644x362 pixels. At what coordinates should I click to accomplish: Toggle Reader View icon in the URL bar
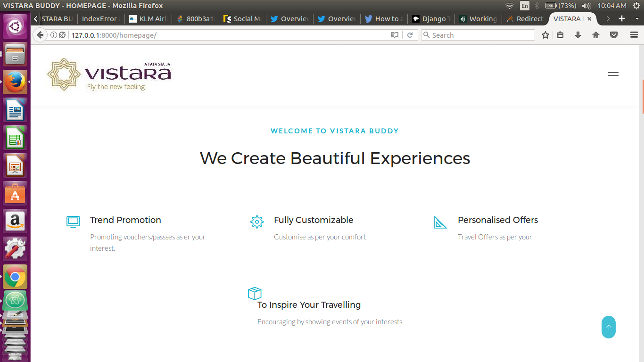click(x=395, y=35)
